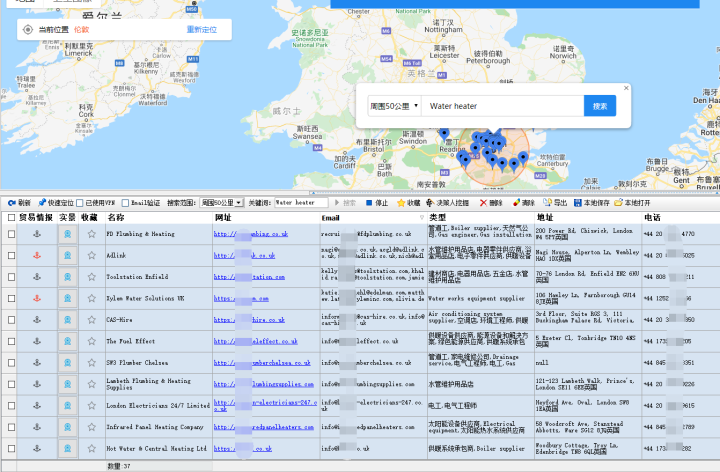Click the anchor icon for Hot Water & Central Heating row
Viewport: 720px width, 472px height.
click(x=37, y=449)
